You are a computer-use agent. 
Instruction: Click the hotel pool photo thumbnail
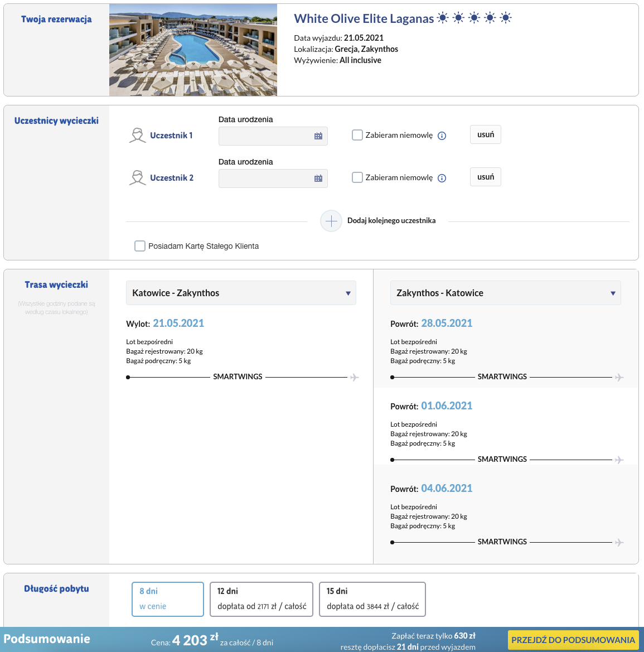[x=193, y=50]
